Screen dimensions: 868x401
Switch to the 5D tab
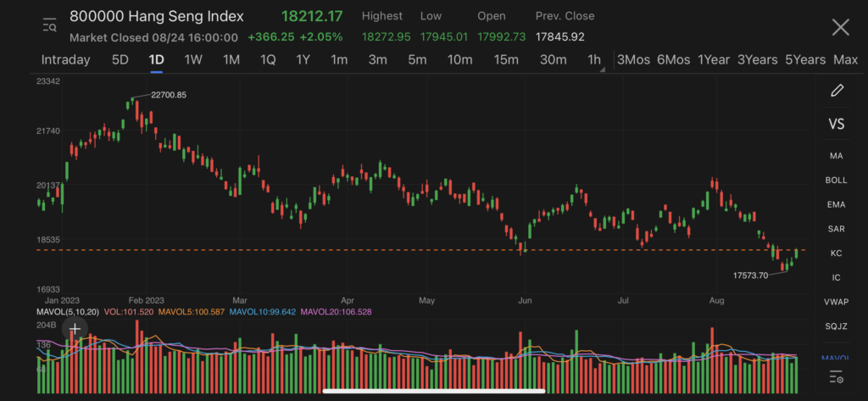(x=120, y=60)
